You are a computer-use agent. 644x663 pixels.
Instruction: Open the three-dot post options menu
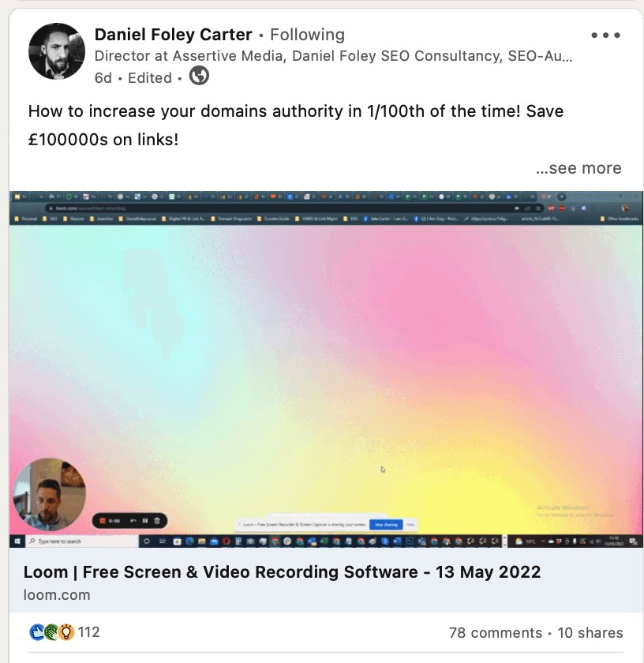[605, 35]
